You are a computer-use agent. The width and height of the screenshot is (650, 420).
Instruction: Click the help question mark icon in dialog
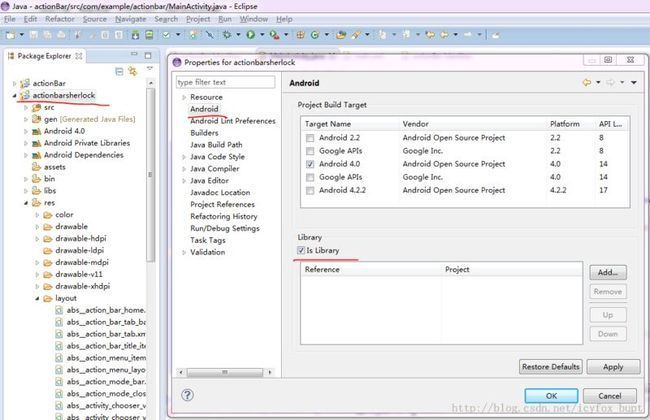pos(187,395)
